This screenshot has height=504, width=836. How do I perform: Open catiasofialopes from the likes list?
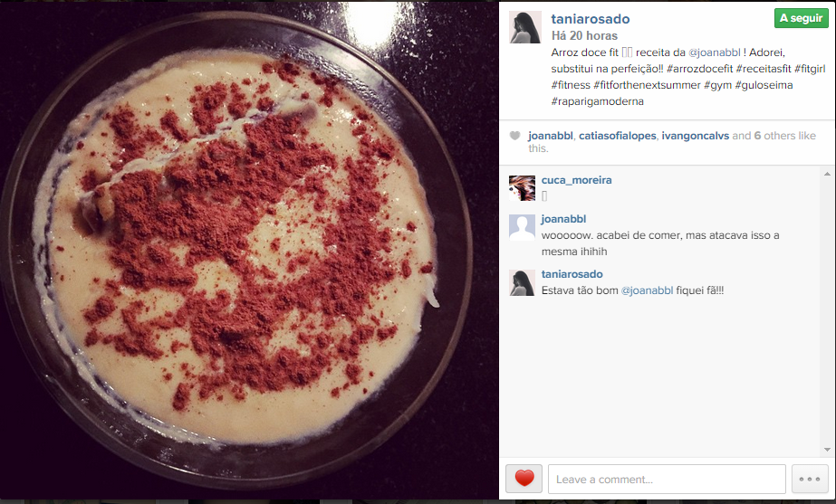tap(618, 136)
